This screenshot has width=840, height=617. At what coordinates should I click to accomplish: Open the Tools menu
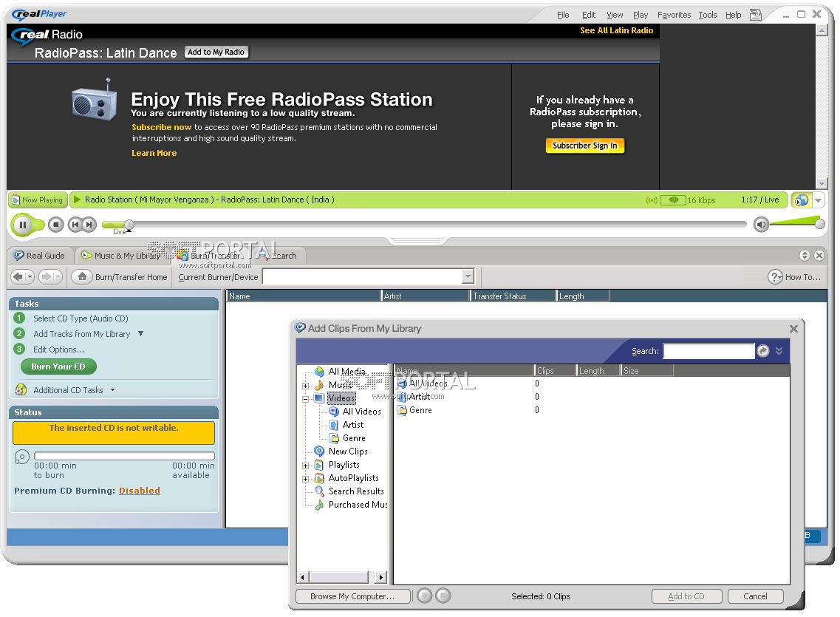(x=707, y=15)
